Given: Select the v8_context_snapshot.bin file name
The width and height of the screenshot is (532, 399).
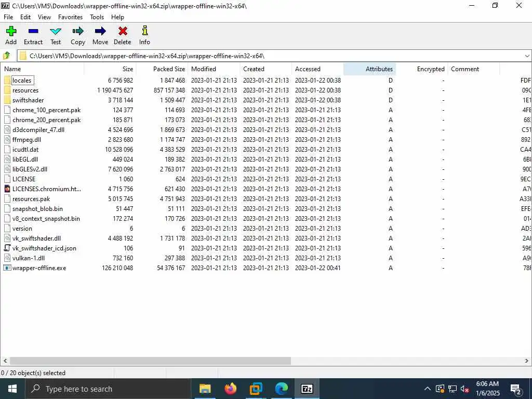Looking at the screenshot, I should click(x=46, y=219).
